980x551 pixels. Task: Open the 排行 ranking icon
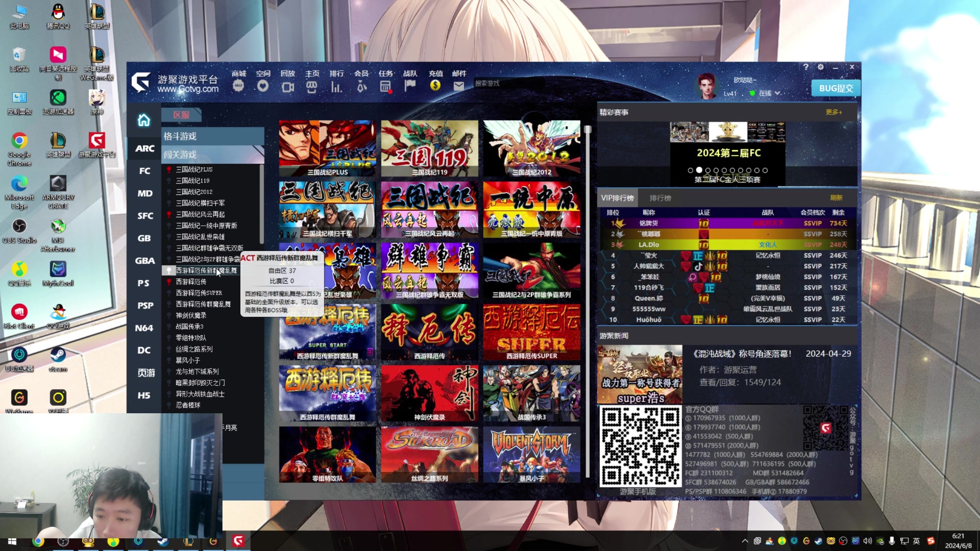coord(336,87)
